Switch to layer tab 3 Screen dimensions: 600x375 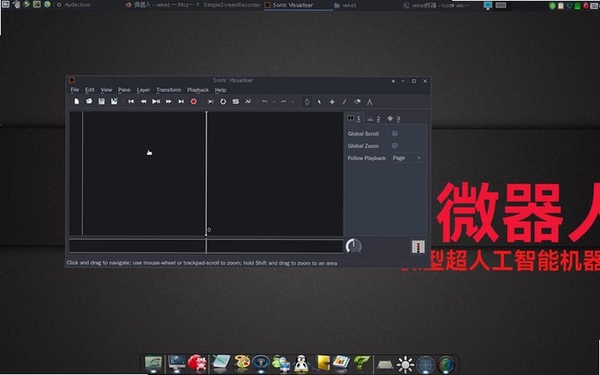click(393, 119)
